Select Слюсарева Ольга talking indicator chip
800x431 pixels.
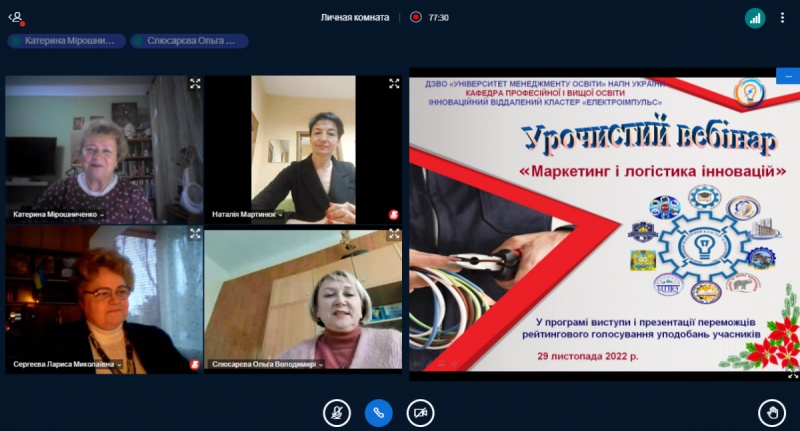[189, 41]
